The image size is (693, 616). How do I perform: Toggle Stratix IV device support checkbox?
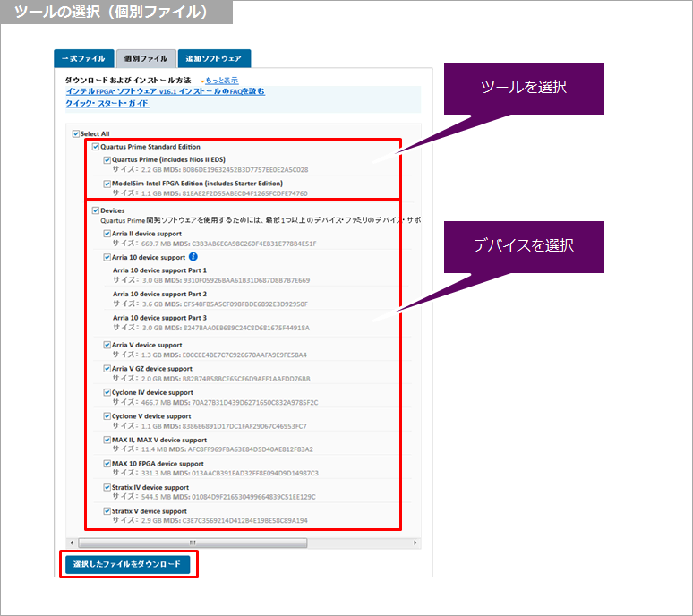point(107,487)
